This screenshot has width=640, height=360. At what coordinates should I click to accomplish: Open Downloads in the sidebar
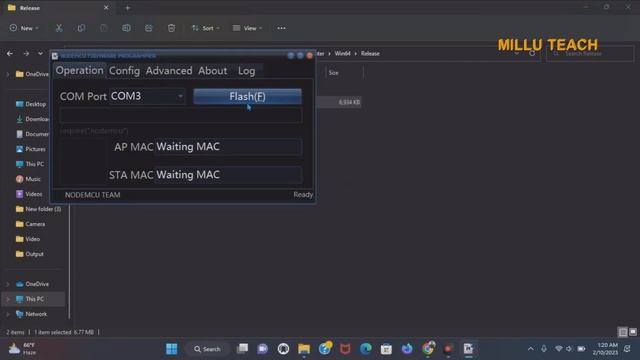tap(32, 119)
